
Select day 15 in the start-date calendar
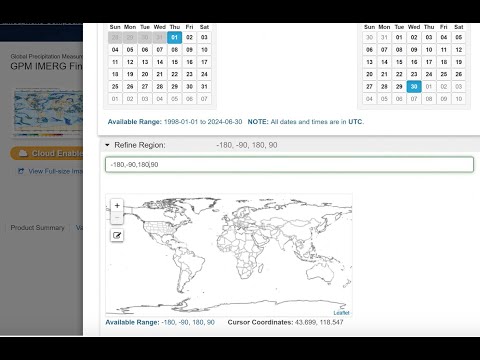175,62
